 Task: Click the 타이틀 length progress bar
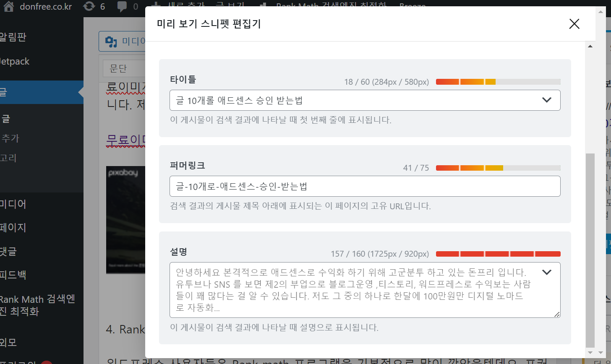pyautogui.click(x=498, y=82)
